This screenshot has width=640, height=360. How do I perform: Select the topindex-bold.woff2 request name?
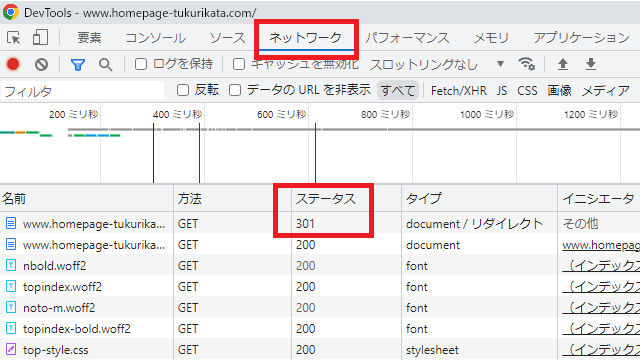point(77,329)
